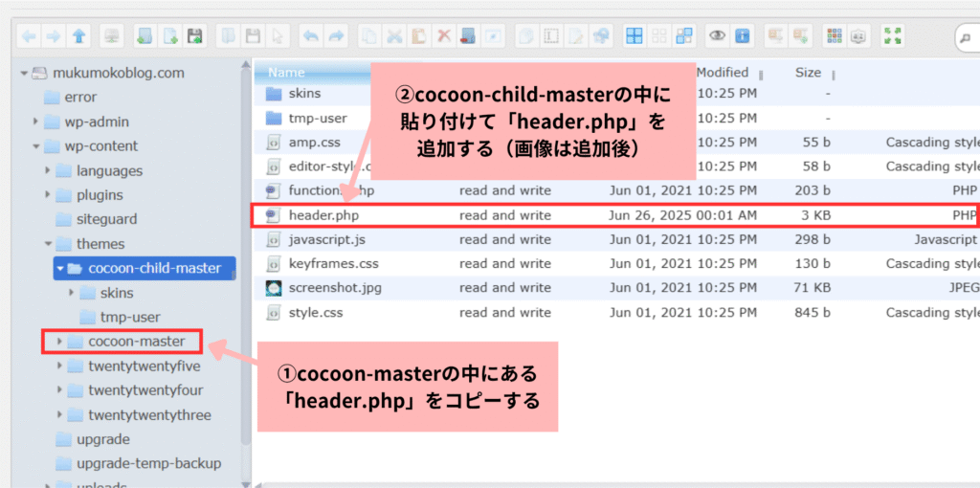Collapse the themes folder arrow

click(x=48, y=244)
